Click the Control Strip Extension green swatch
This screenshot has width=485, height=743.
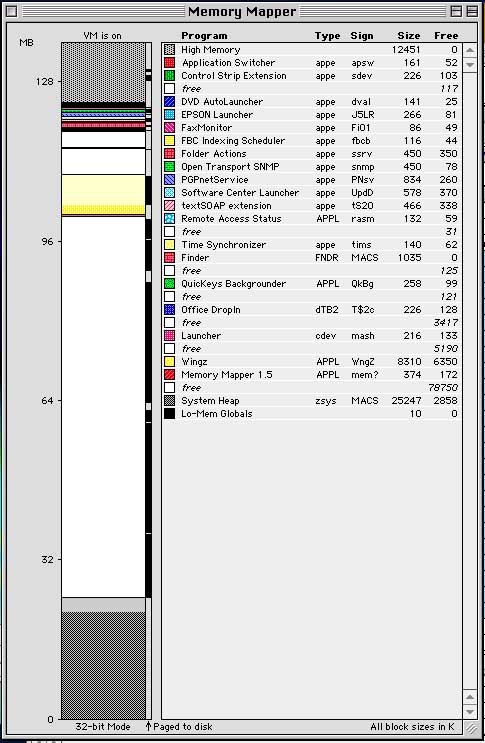169,75
